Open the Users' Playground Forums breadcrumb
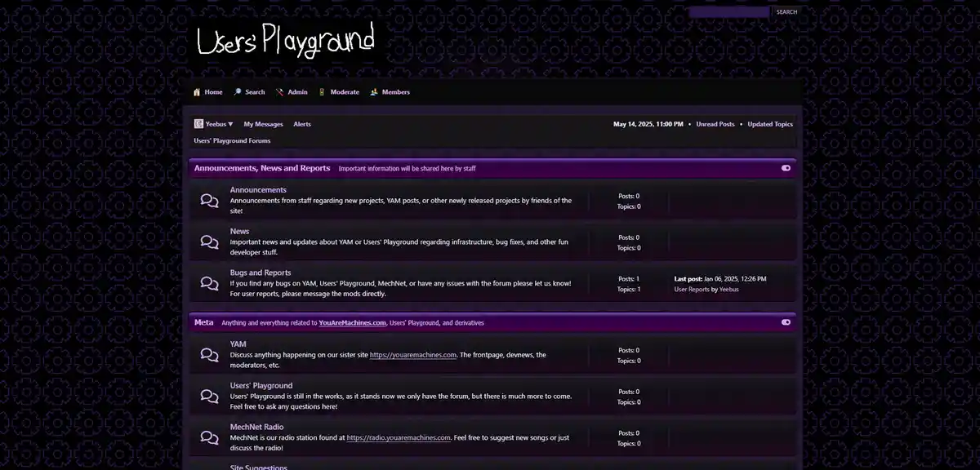 pos(232,140)
